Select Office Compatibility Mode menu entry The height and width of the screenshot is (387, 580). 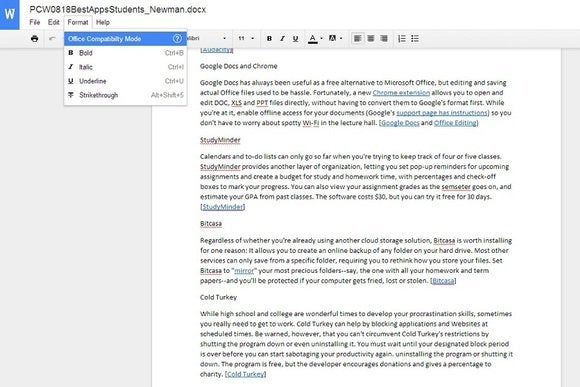point(125,39)
